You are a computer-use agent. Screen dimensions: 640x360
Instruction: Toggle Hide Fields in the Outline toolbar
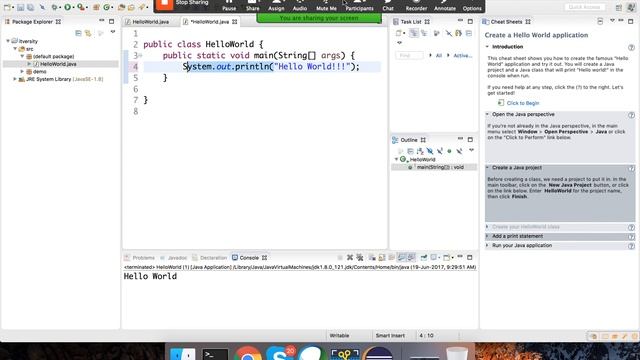pos(430,151)
